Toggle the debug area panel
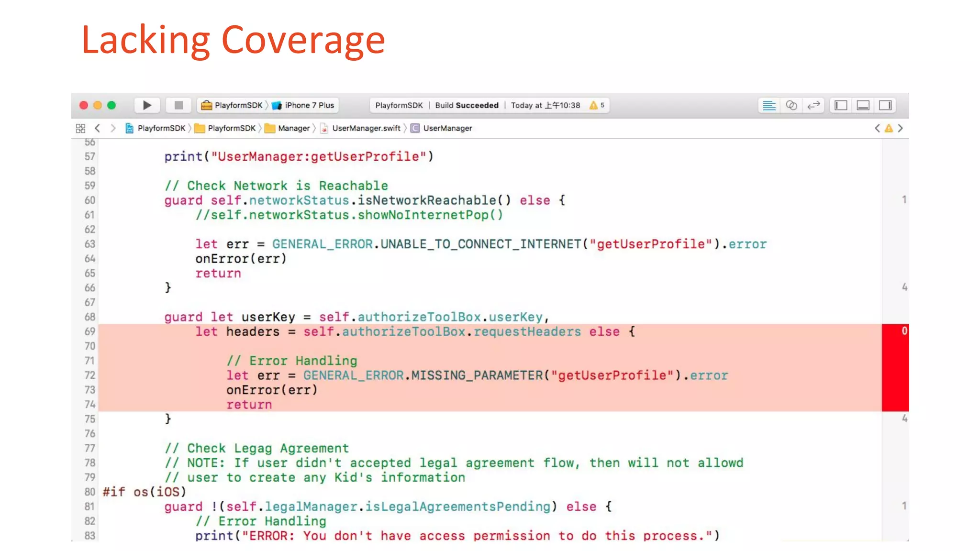 click(863, 105)
